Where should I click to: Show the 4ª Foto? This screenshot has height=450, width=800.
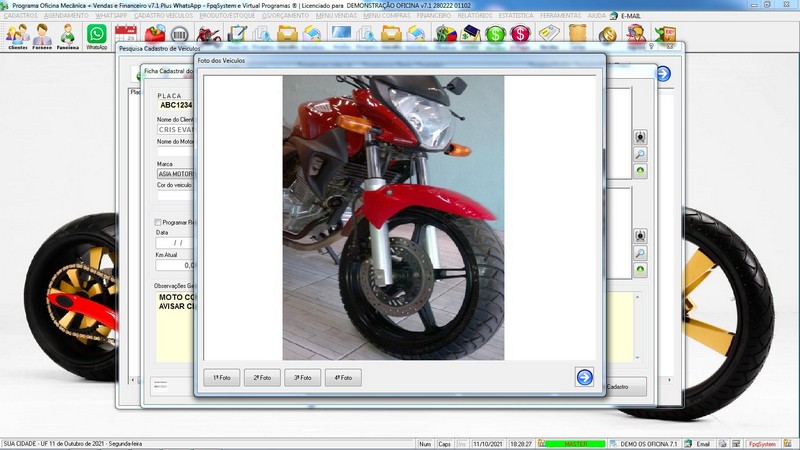tap(343, 378)
